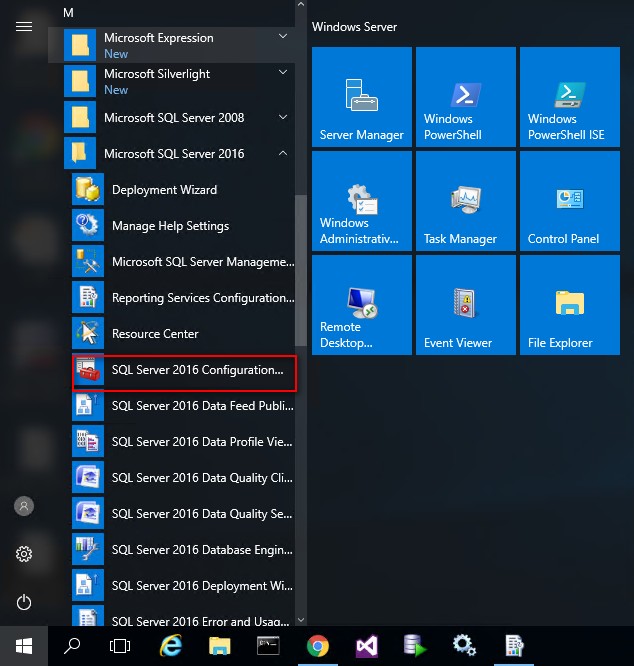The image size is (634, 666).
Task: Open SQL Server 2016 Data Feed Publi... entry
Action: click(x=183, y=405)
